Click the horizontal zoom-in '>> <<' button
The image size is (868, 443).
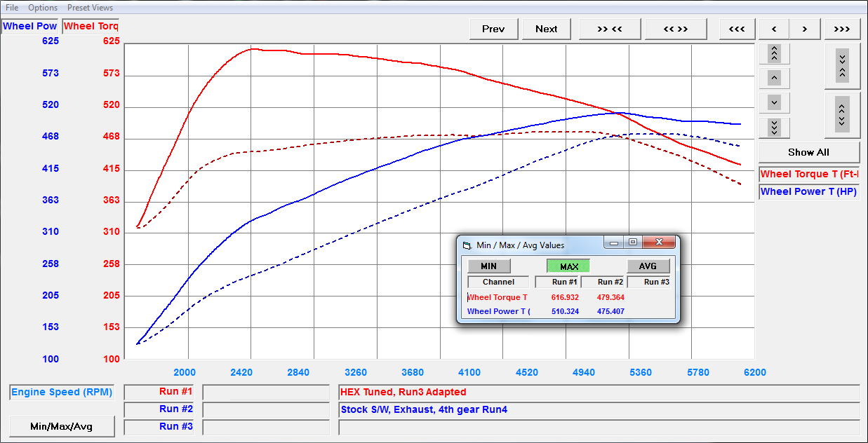point(610,29)
